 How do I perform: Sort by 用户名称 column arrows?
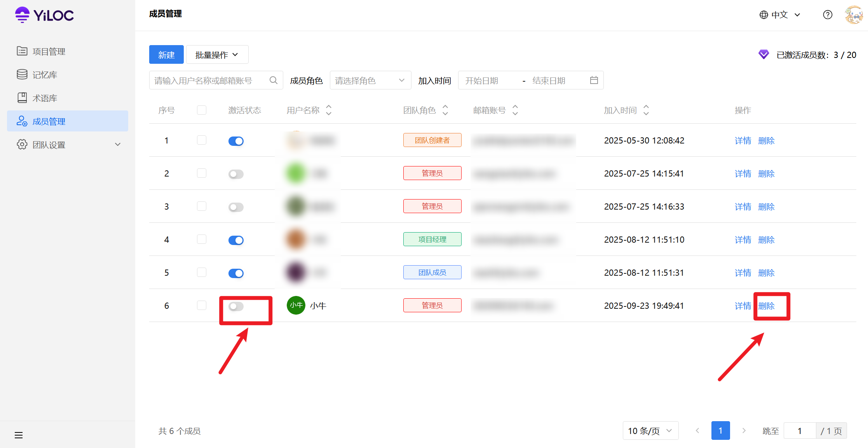coord(329,110)
